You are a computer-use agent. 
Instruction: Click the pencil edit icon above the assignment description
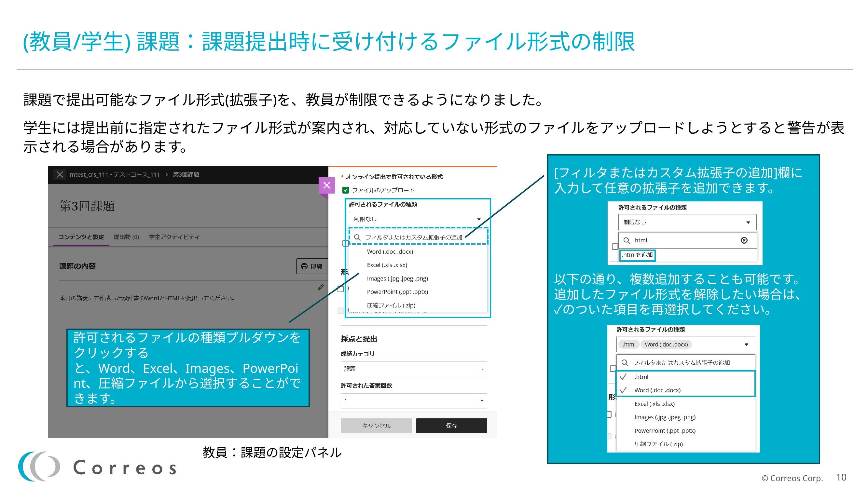tap(321, 287)
